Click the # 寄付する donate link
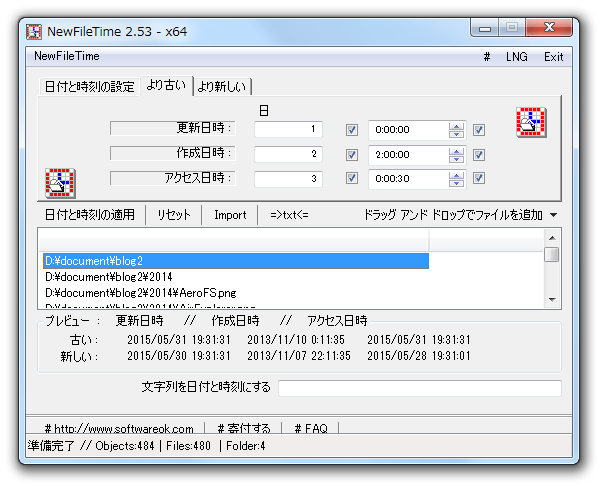The height and width of the screenshot is (487, 602). tap(243, 428)
